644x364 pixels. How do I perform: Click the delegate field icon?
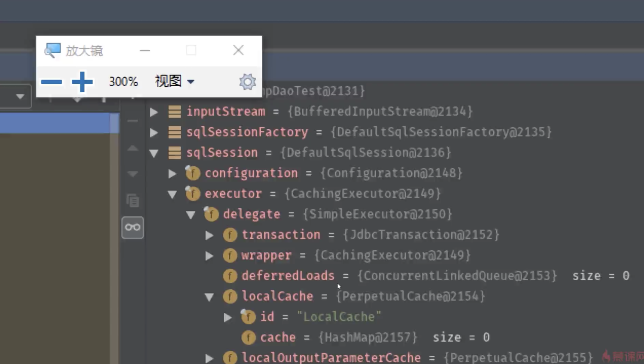211,214
